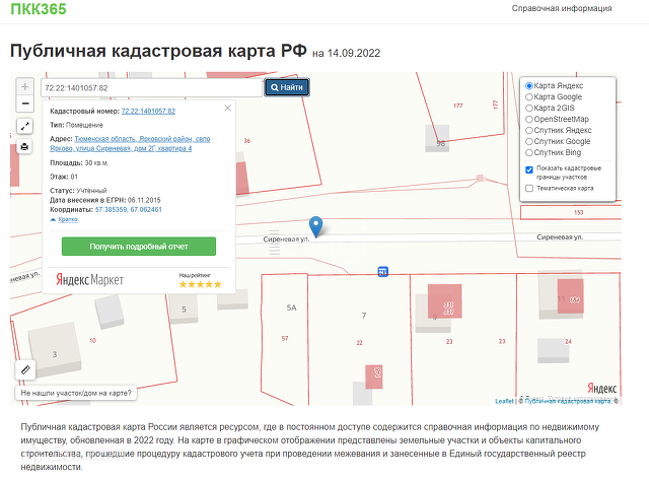Click the Найти search button
This screenshot has width=649, height=480.
pyautogui.click(x=287, y=87)
